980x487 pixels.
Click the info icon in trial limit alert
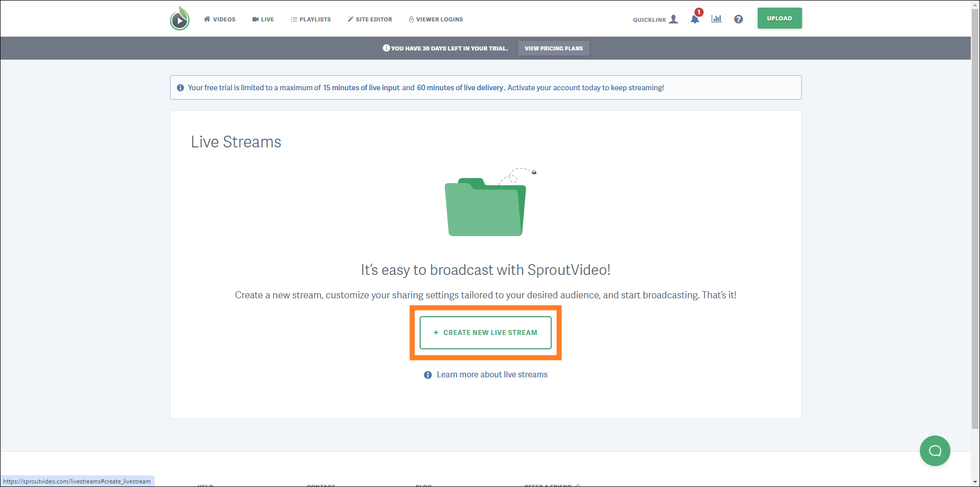180,88
